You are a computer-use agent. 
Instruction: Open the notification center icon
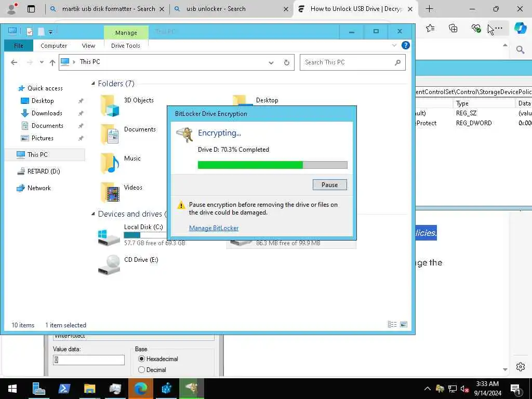(516, 389)
